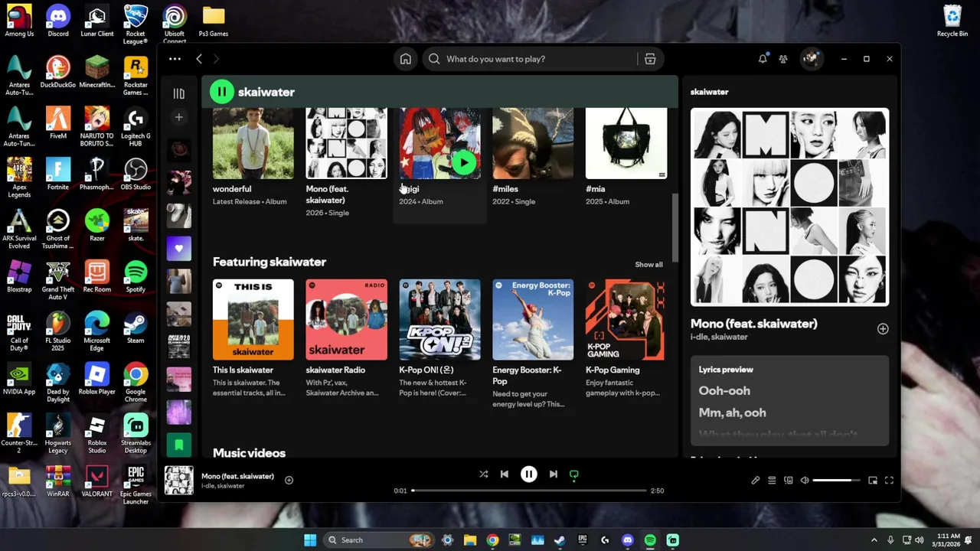980x551 pixels.
Task: Open the Mono (feat. skaiwater) single card
Action: [346, 162]
